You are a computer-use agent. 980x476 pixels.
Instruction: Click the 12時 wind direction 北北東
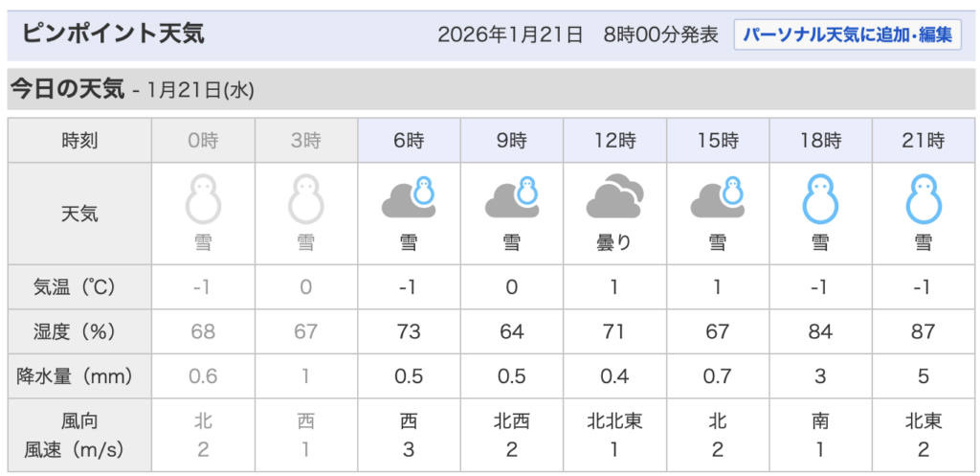(614, 420)
